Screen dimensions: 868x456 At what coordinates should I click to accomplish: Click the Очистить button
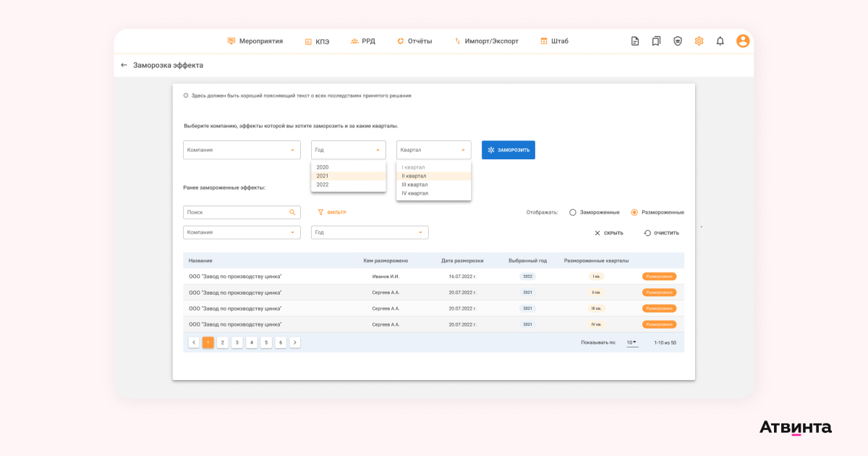coord(661,233)
